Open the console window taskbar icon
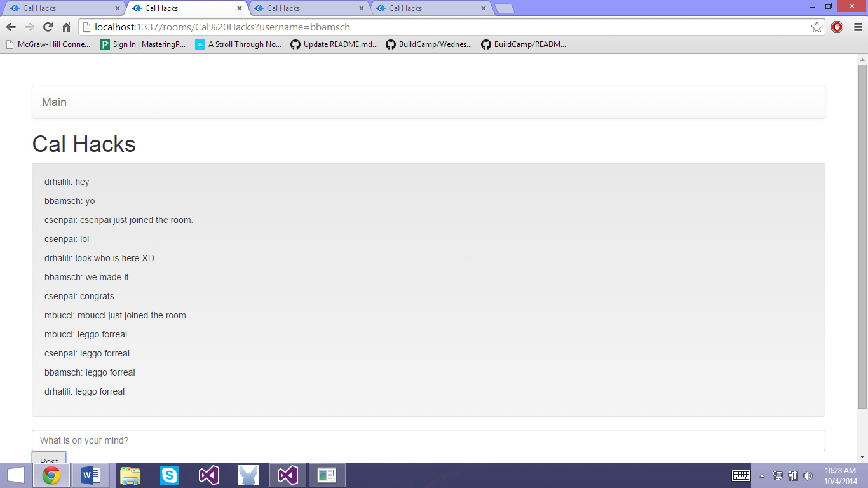Screen dimensions: 868x488 click(x=327, y=475)
